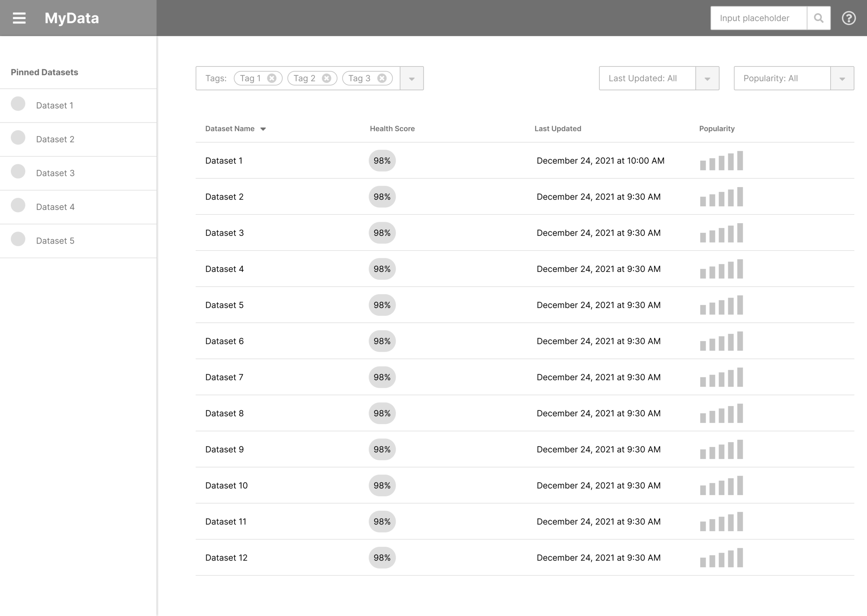Select pinned Dataset 1 in sidebar
The image size is (867, 616).
click(x=55, y=105)
